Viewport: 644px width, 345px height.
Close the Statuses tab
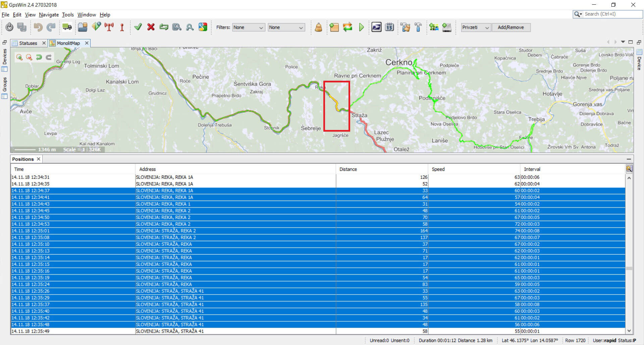[44, 43]
